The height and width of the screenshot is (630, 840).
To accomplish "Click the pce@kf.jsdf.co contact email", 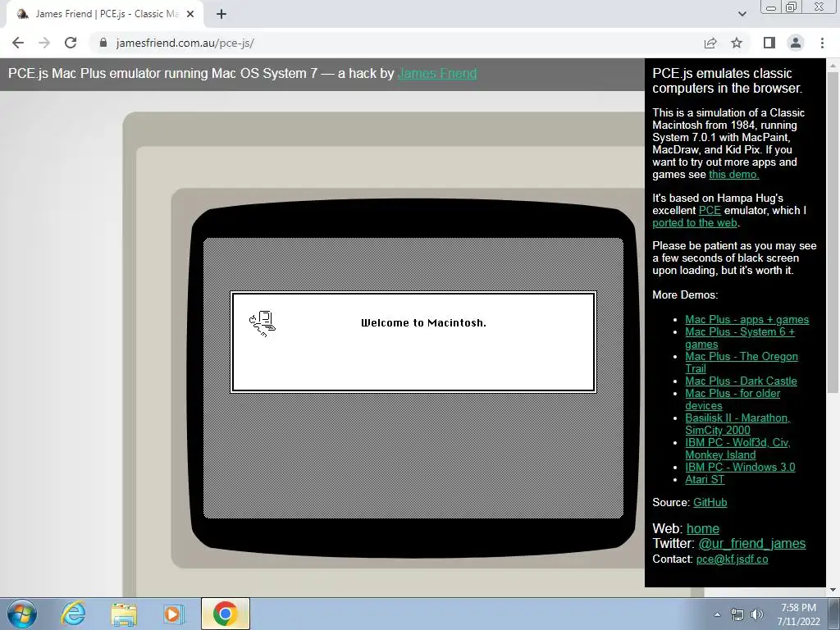I will (x=732, y=559).
